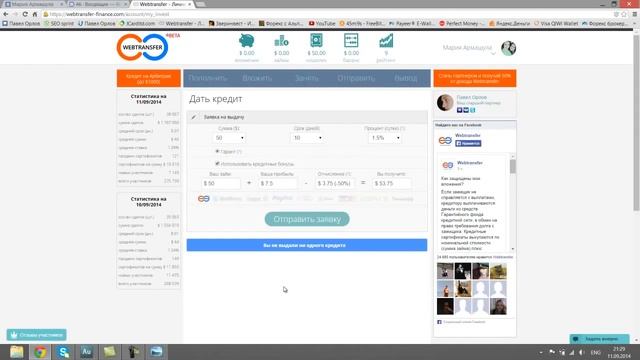This screenshot has height=360, width=640.
Task: Click the address bar URL
Action: pos(109,14)
